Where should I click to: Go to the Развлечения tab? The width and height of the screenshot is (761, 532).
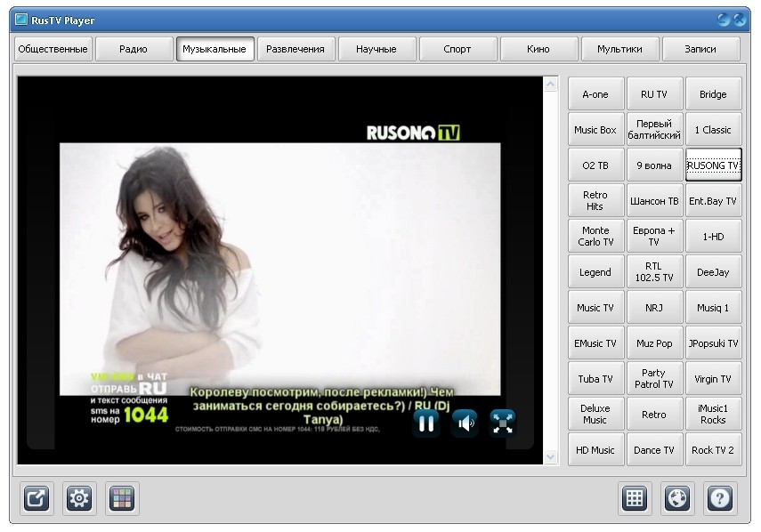tap(295, 49)
